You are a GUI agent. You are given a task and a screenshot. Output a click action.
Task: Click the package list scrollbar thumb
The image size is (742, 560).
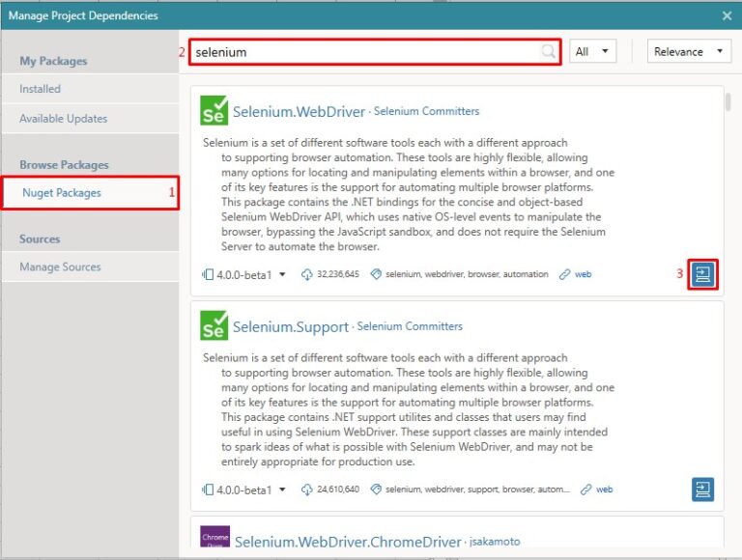click(728, 101)
